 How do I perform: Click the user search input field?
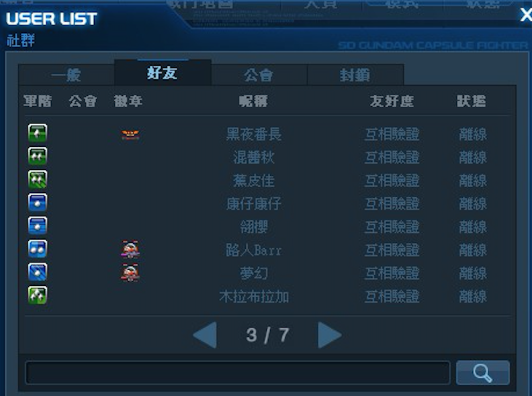point(238,373)
